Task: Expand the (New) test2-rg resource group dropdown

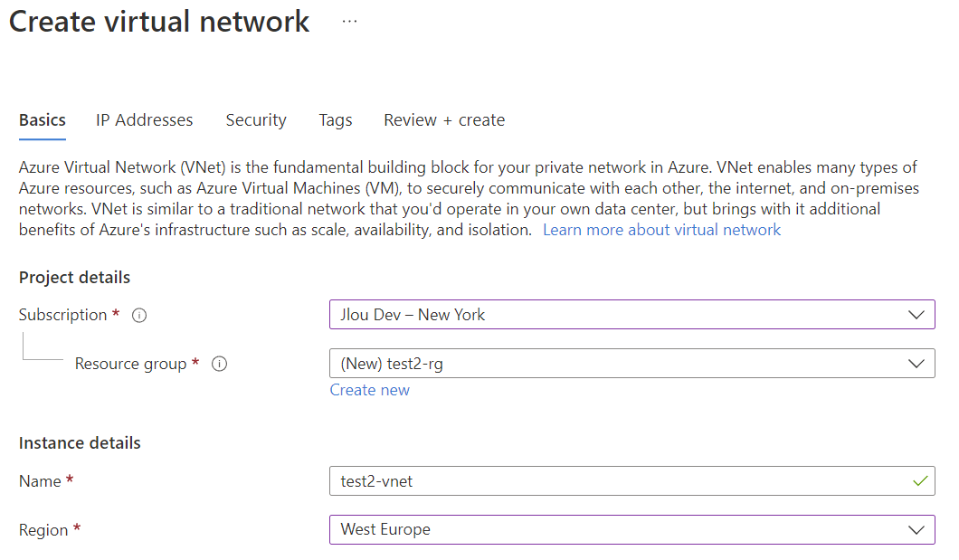Action: [x=631, y=363]
